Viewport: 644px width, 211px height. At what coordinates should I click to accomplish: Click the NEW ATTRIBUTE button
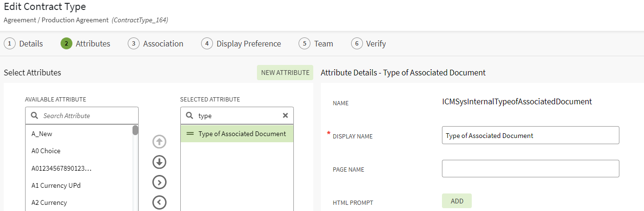click(x=285, y=73)
